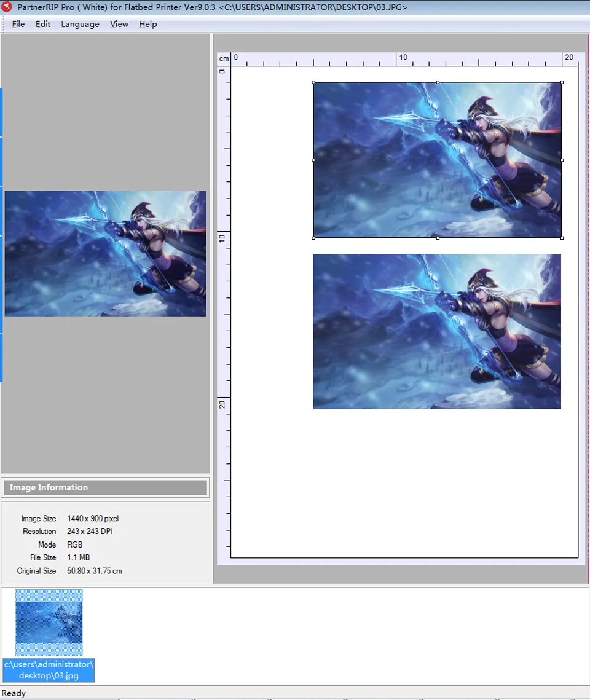
Task: Click the 10 mark on vertical ruler
Action: click(x=222, y=238)
